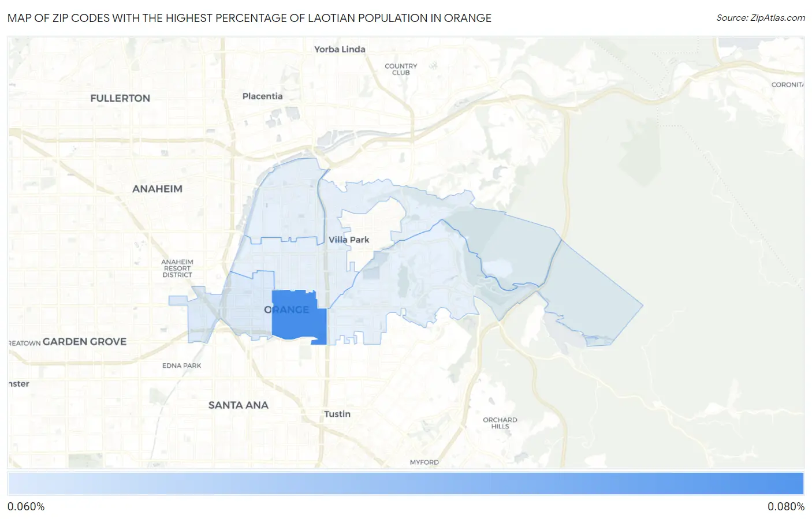This screenshot has height=519, width=812.
Task: Click the 0.080% legend maximum value
Action: [786, 506]
